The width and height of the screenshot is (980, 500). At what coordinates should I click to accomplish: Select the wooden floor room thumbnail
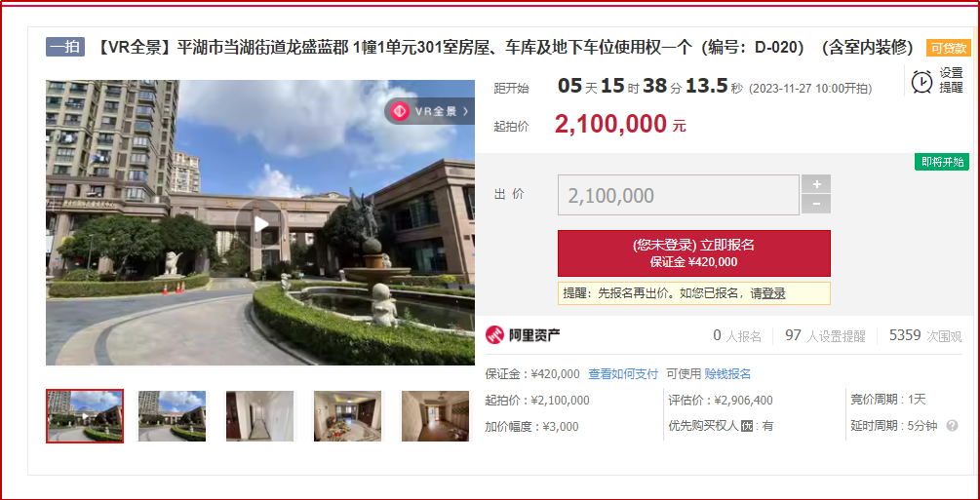[435, 415]
